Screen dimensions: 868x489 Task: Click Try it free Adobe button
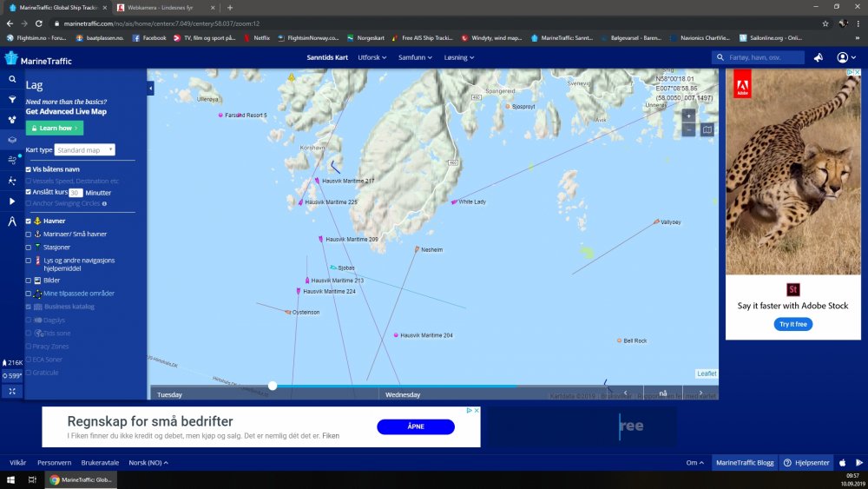pos(792,324)
